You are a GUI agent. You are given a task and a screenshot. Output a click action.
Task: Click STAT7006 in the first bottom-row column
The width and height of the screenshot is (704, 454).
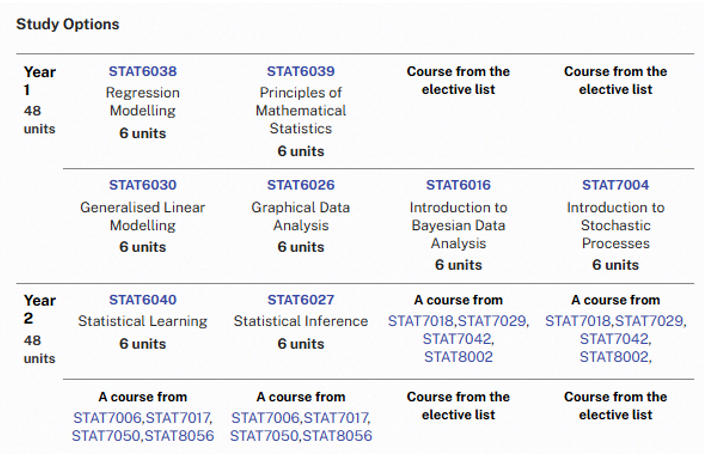tap(107, 418)
